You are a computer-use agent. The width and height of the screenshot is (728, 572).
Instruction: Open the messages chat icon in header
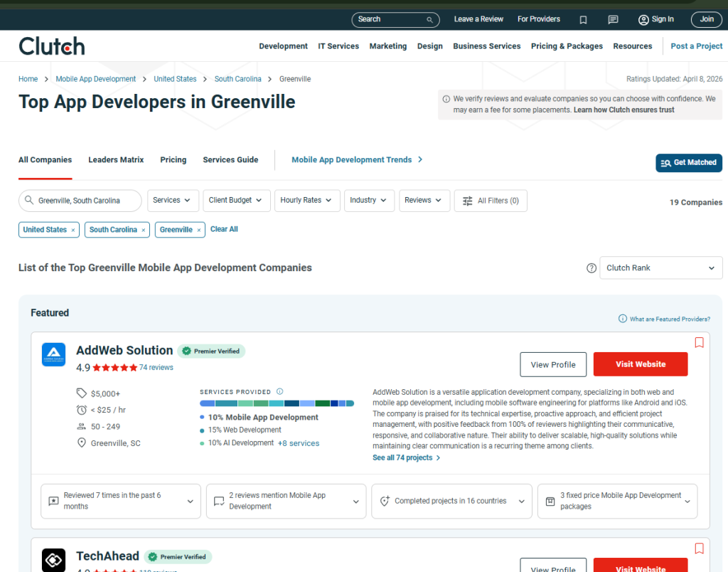coord(613,19)
